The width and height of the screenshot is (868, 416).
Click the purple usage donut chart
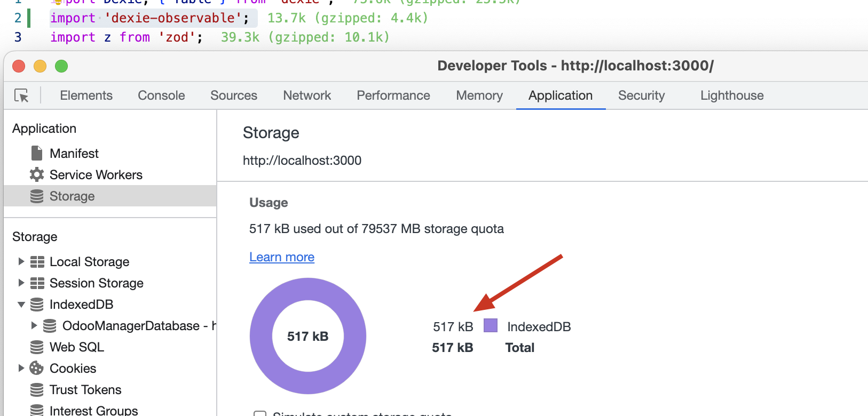click(x=308, y=336)
